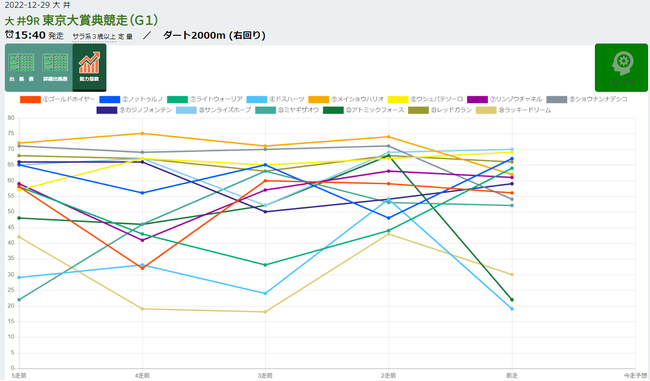Hide ショウナンナデシコ gray line via legend
This screenshot has width=650, height=381.
pyautogui.click(x=587, y=99)
